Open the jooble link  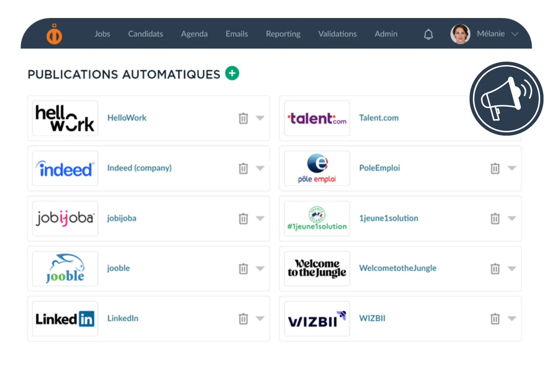(119, 268)
